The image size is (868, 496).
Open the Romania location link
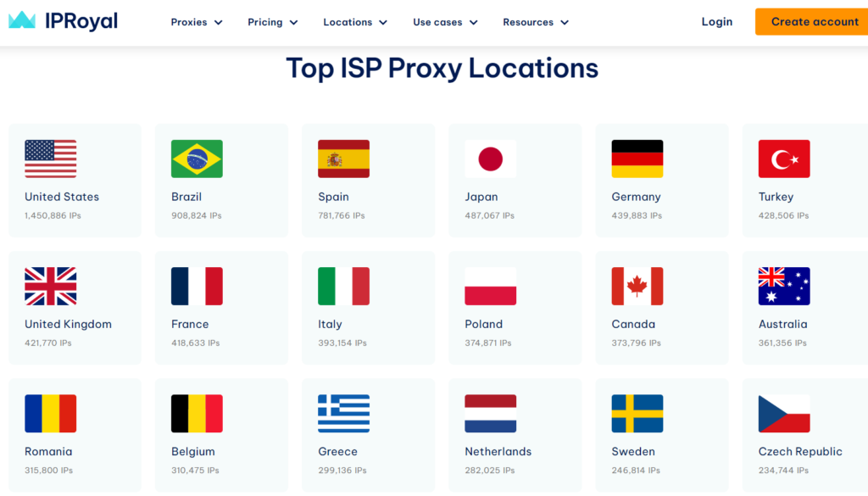(48, 451)
